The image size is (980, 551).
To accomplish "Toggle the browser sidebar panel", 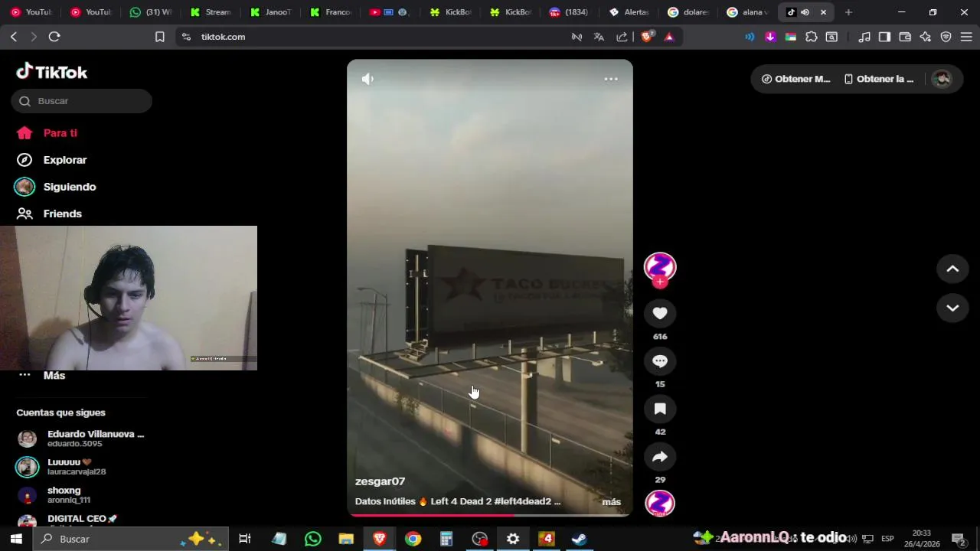I will [x=884, y=37].
